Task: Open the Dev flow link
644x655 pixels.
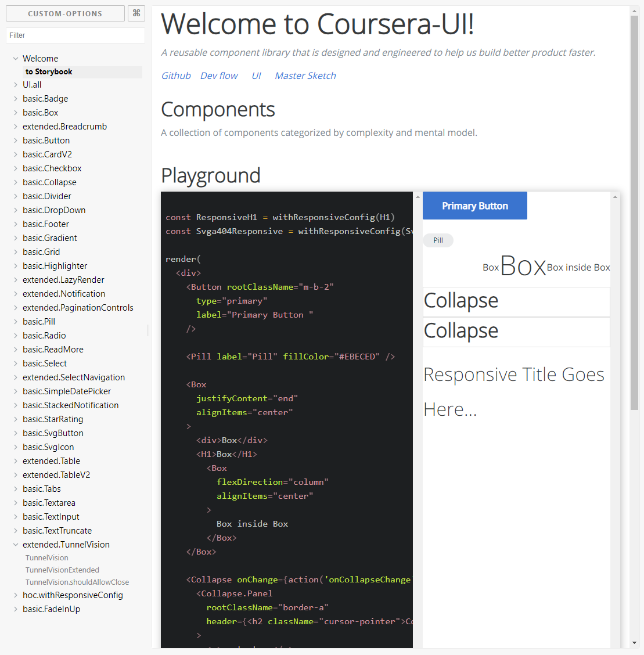Action: click(x=219, y=75)
